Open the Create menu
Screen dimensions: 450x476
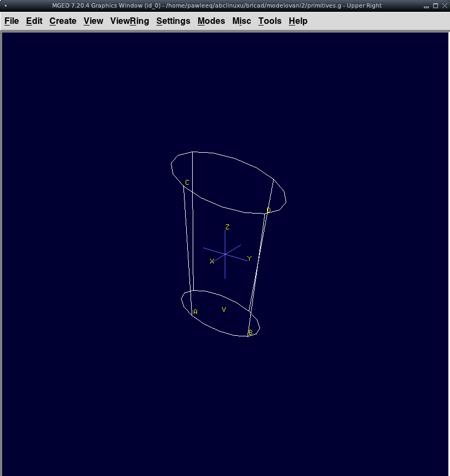[63, 21]
